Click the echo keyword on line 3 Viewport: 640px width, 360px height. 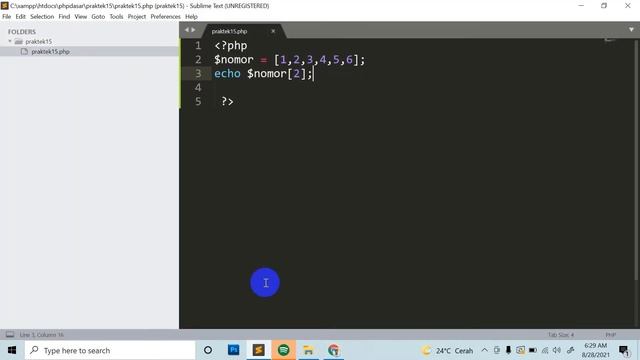pyautogui.click(x=227, y=73)
